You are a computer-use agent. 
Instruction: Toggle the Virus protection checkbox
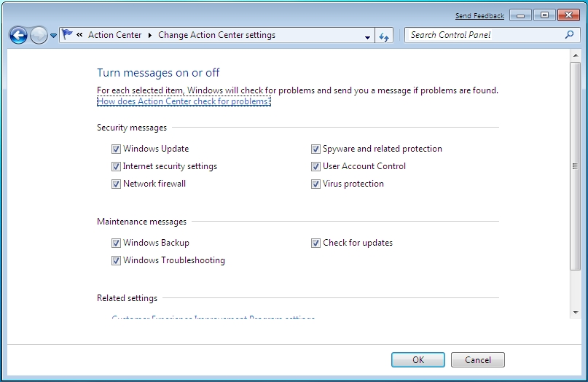click(315, 184)
